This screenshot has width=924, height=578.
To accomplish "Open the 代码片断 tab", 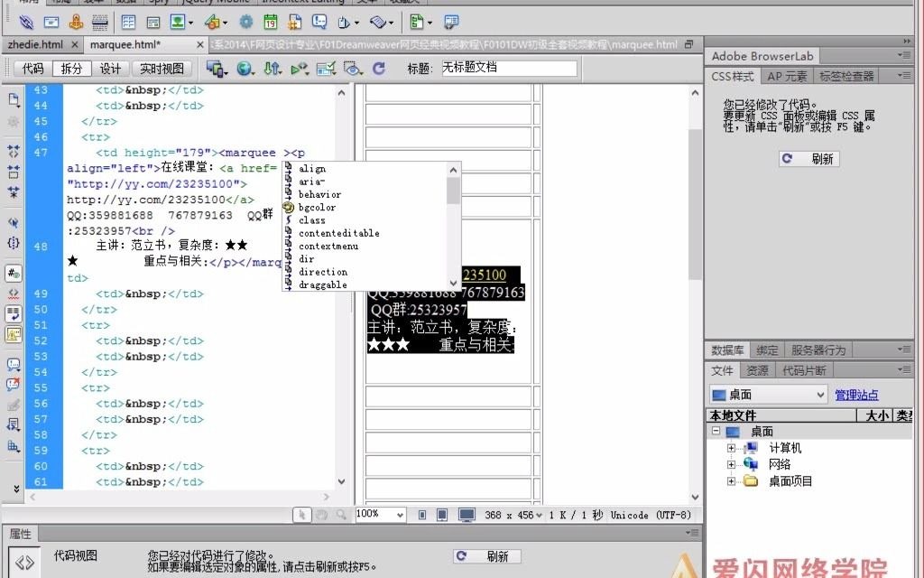I will click(804, 370).
